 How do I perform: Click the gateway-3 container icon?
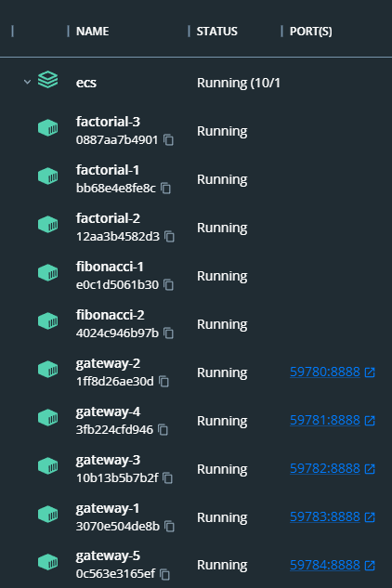tap(48, 465)
